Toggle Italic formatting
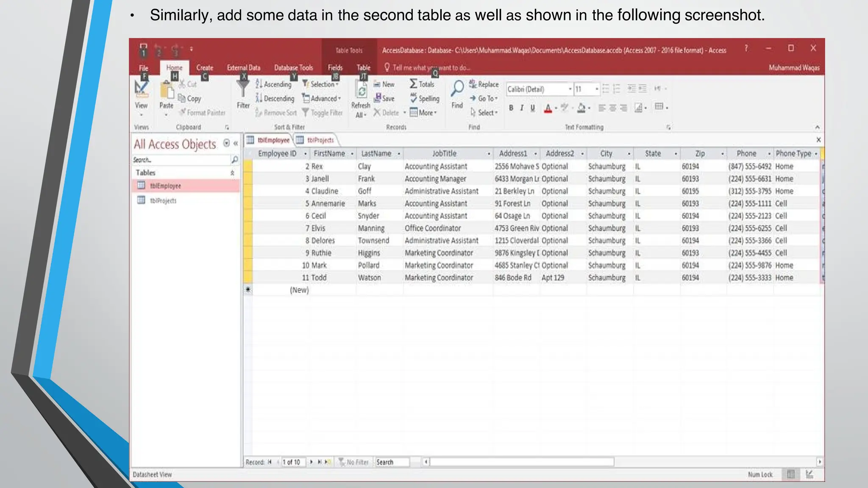The image size is (868, 488). 522,108
